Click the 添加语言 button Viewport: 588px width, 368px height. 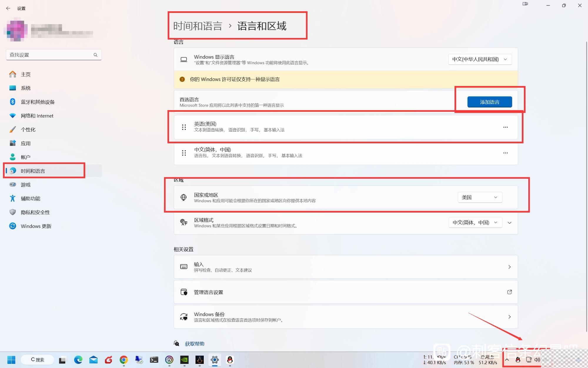click(x=490, y=102)
